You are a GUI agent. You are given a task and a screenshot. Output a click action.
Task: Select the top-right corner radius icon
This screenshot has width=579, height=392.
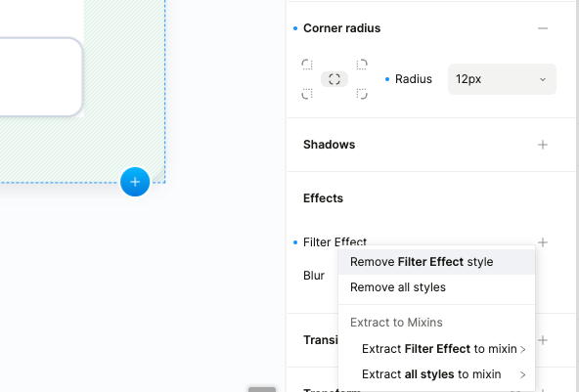coord(362,65)
